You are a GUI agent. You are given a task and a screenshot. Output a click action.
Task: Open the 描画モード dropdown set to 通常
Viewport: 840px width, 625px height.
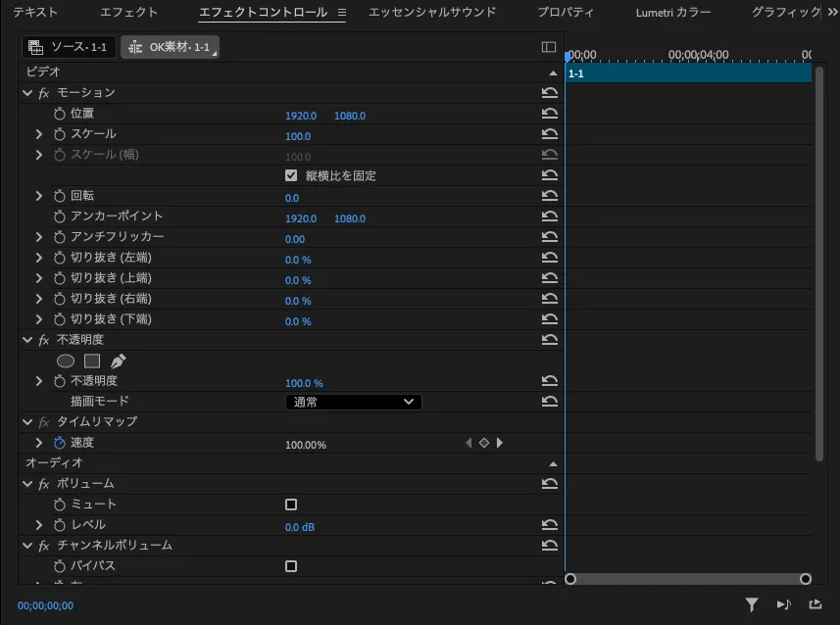click(x=353, y=402)
